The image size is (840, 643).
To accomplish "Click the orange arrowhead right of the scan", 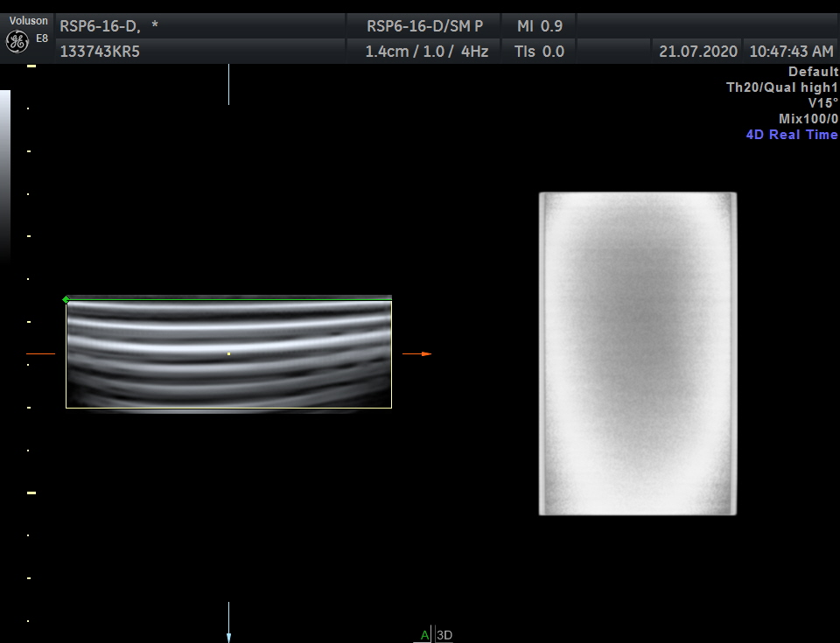I will coord(426,354).
